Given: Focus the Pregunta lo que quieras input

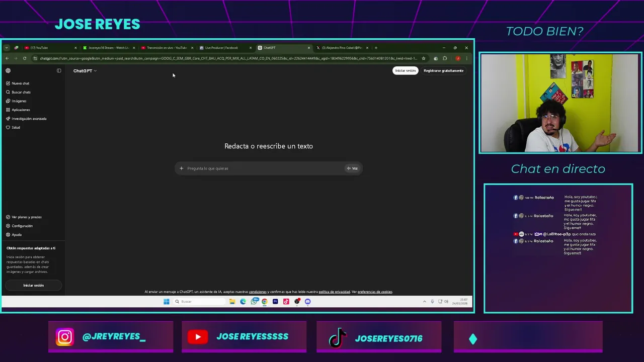Looking at the screenshot, I should (264, 168).
